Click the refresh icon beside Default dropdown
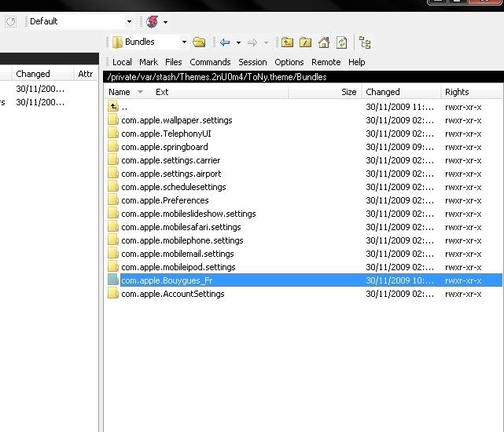This screenshot has height=432, width=504. pyautogui.click(x=10, y=21)
